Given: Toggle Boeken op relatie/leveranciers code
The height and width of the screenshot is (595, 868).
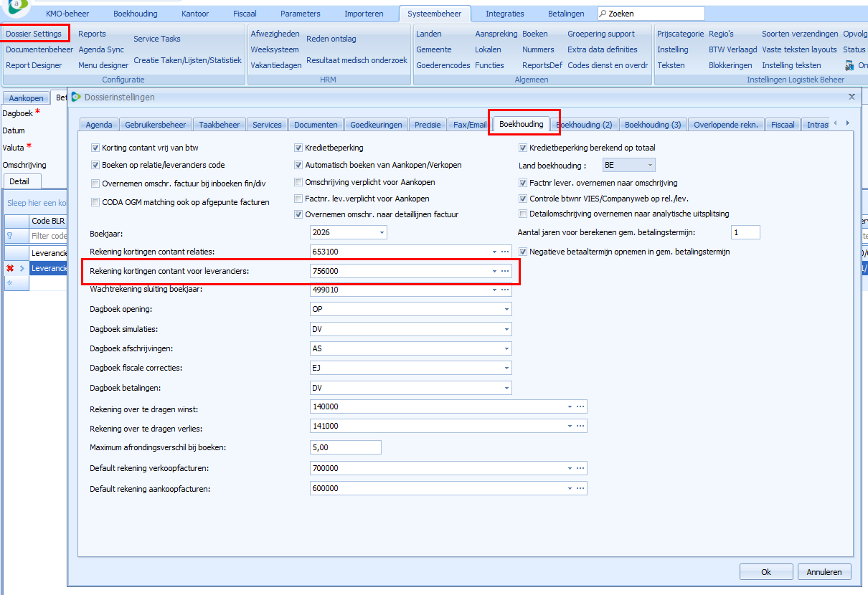Looking at the screenshot, I should [x=95, y=165].
